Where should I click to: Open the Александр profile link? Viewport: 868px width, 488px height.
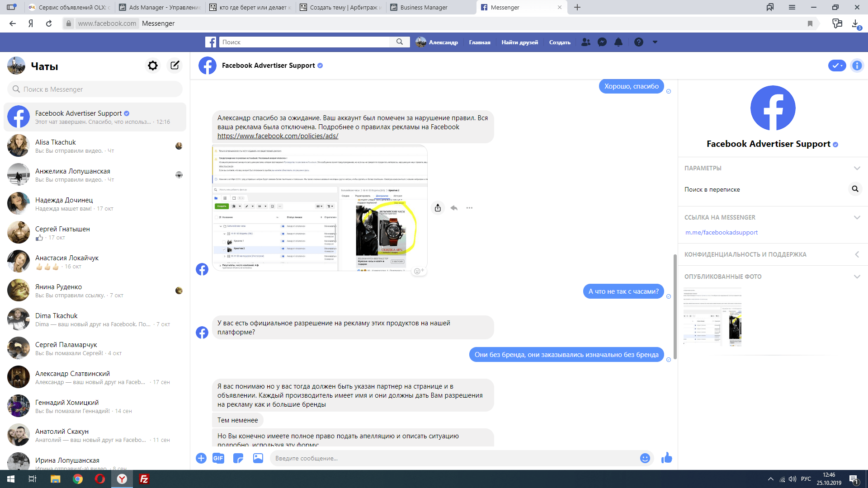click(x=437, y=42)
